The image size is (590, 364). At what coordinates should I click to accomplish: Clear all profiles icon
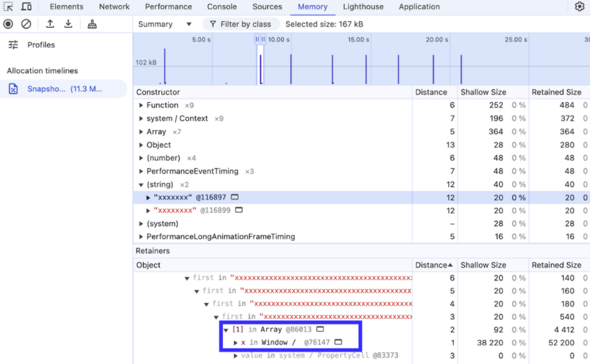point(26,24)
